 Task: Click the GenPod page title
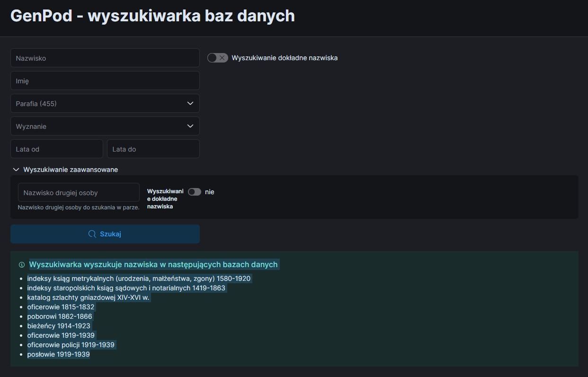coord(153,16)
